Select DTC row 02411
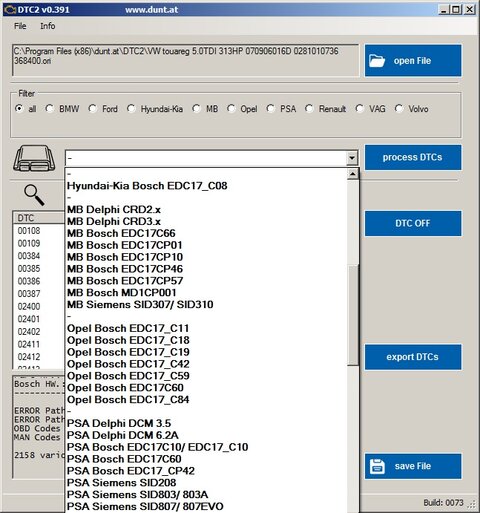 38,344
